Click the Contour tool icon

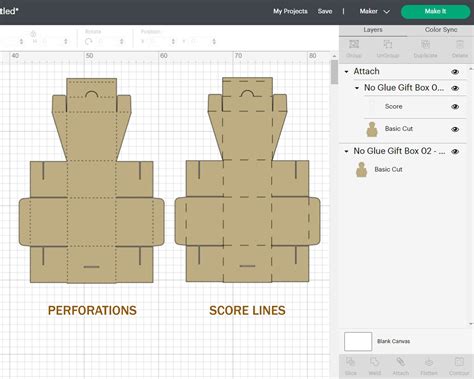click(459, 362)
